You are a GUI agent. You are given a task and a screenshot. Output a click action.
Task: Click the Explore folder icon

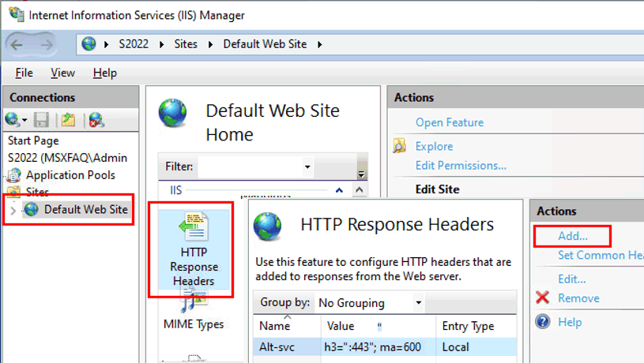pos(400,146)
